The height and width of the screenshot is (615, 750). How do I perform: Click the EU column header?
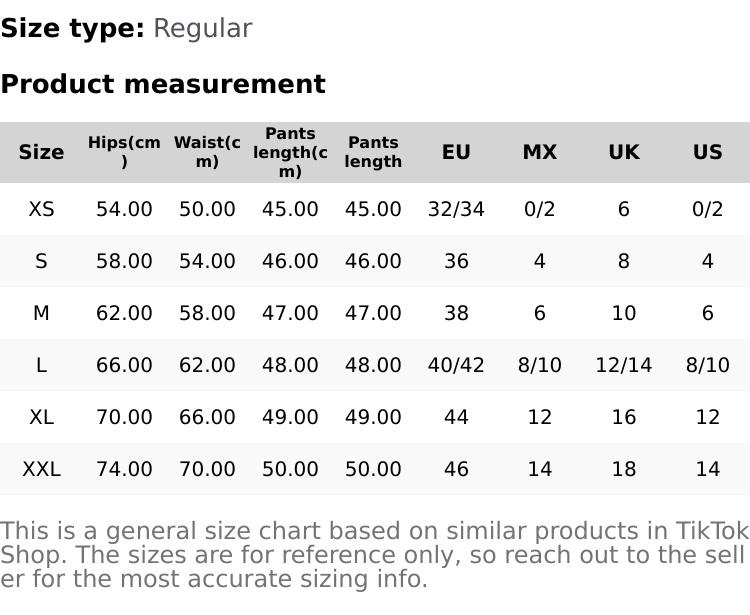pos(456,152)
